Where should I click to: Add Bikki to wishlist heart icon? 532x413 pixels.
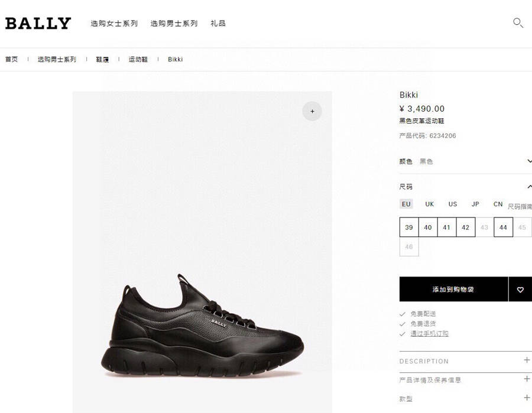tap(520, 290)
